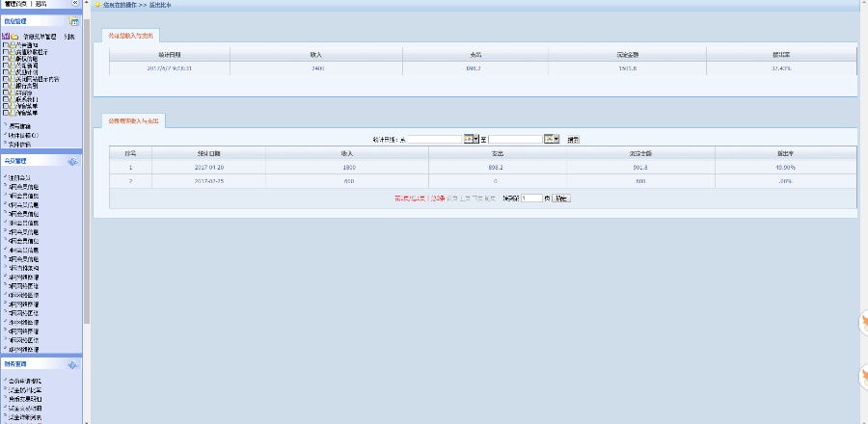
Task: Click the 1800 income cell
Action: (347, 167)
